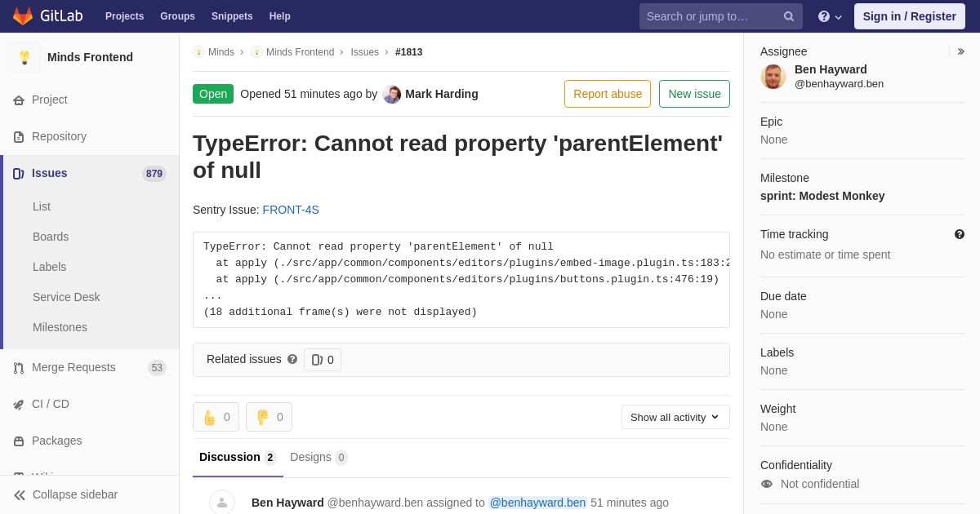
Task: Click the Minds Frontend breadcrumb link
Action: [x=300, y=52]
